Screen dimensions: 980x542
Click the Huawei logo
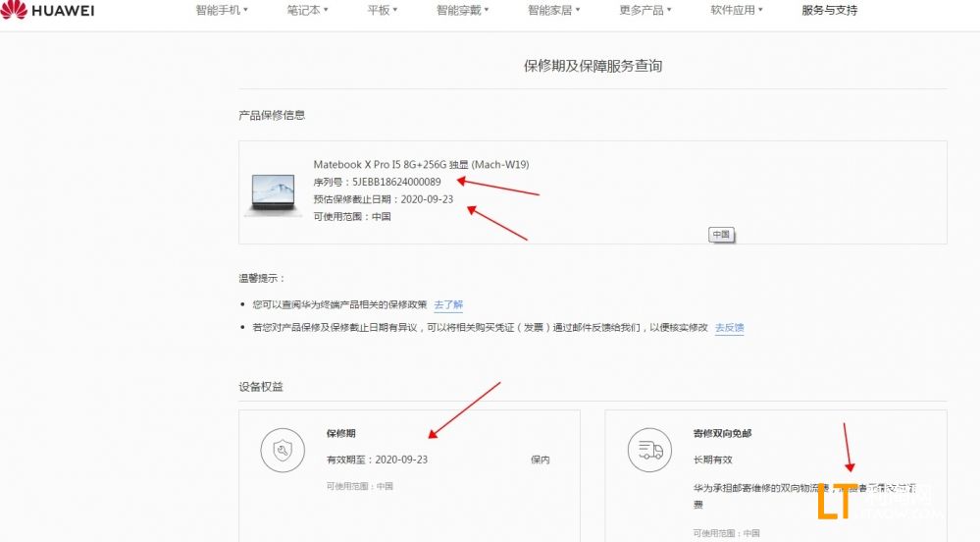[47, 10]
